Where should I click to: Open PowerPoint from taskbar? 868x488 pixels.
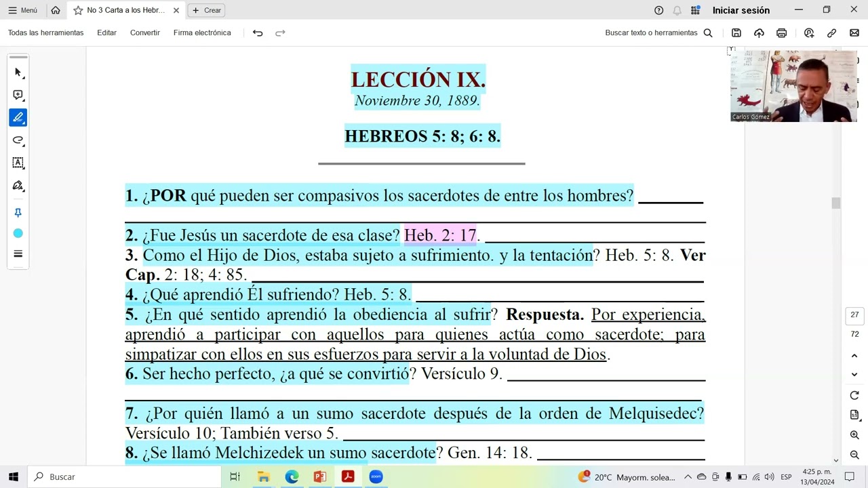coord(320,476)
